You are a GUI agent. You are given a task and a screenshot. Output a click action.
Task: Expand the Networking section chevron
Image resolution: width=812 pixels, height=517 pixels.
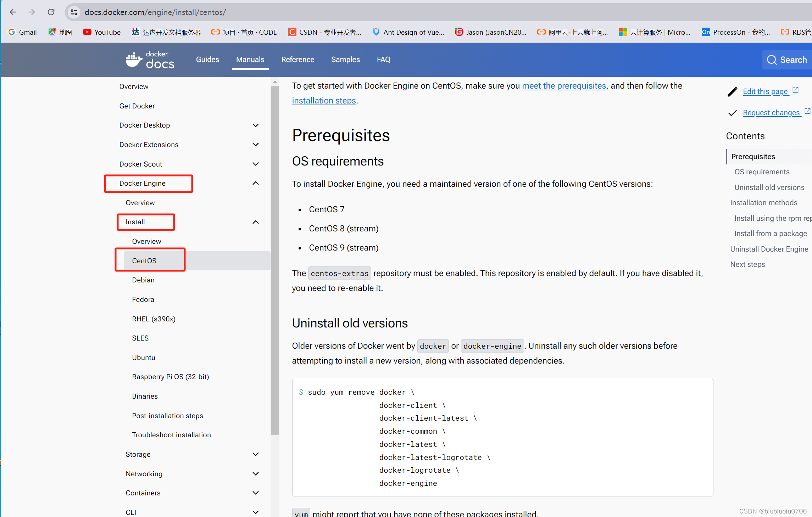(x=256, y=474)
